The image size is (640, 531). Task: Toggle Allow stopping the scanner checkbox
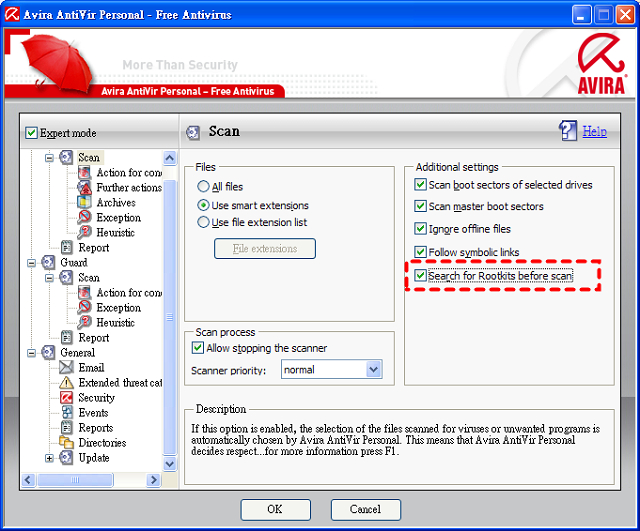pyautogui.click(x=198, y=348)
